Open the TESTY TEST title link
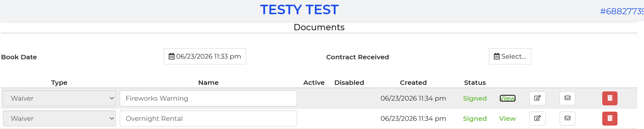The width and height of the screenshot is (644, 129). pyautogui.click(x=299, y=10)
